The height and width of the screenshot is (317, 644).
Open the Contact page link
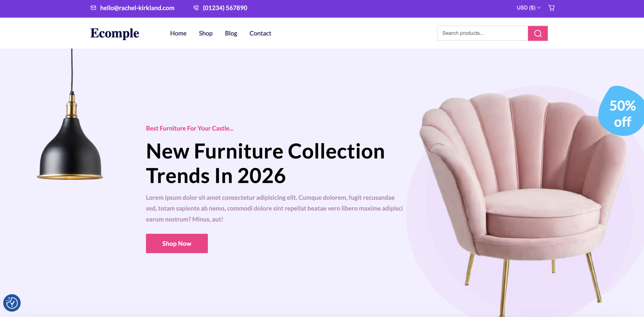click(x=260, y=33)
